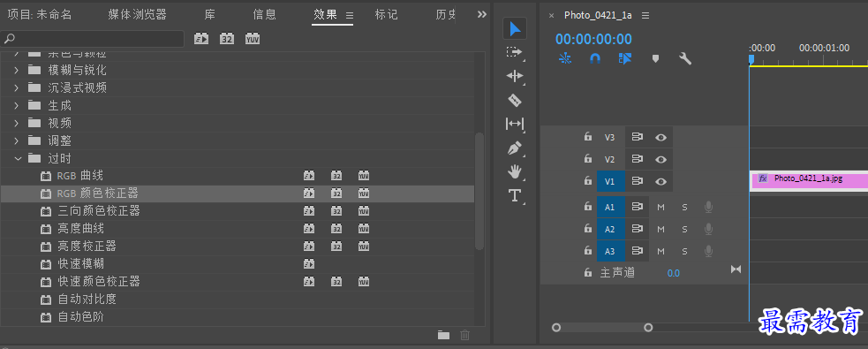This screenshot has width=868, height=349.
Task: Switch to the 媒体浏览器 tab
Action: pyautogui.click(x=137, y=15)
